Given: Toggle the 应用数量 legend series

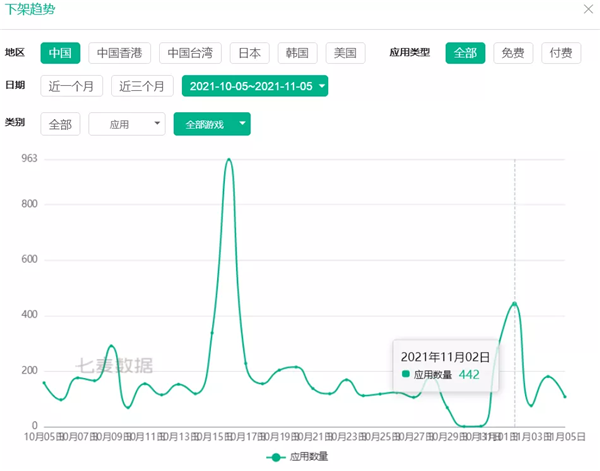Looking at the screenshot, I should click(297, 457).
